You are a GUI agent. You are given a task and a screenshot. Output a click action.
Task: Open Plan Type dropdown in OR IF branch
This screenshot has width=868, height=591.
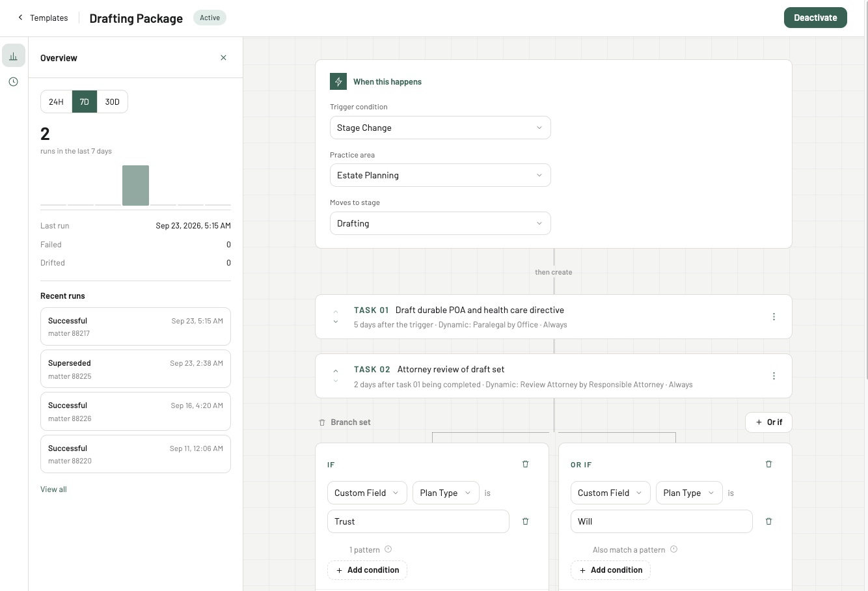click(x=689, y=493)
